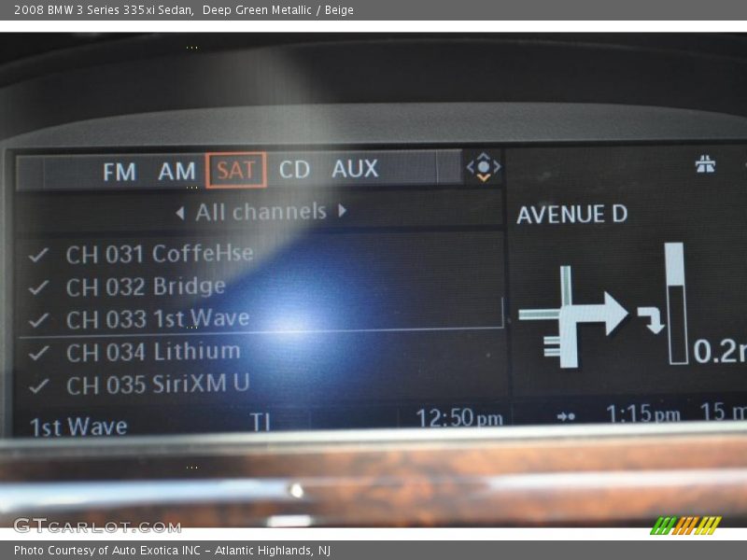This screenshot has width=747, height=560.
Task: Click the arrival arrows icon near 1:15 pm
Action: [566, 416]
